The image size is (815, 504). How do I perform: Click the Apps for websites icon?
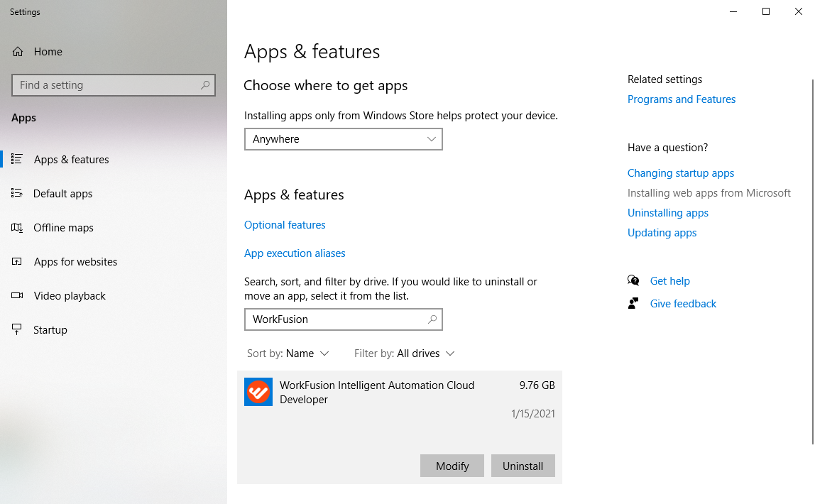click(x=16, y=261)
